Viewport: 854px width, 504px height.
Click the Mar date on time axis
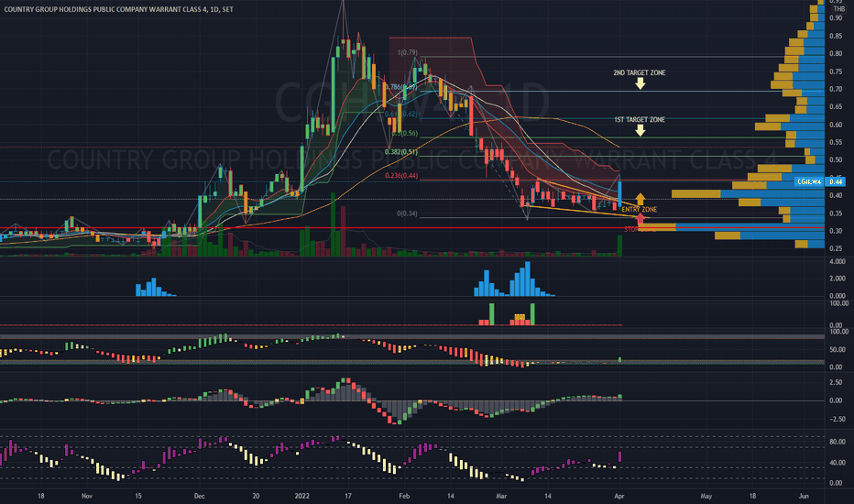(x=501, y=496)
